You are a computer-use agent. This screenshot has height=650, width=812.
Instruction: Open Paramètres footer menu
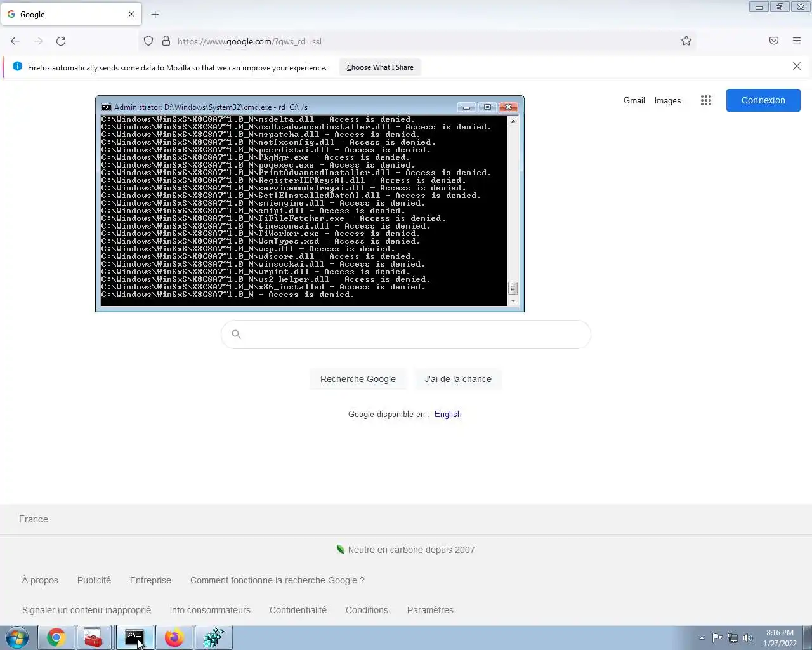coord(430,610)
